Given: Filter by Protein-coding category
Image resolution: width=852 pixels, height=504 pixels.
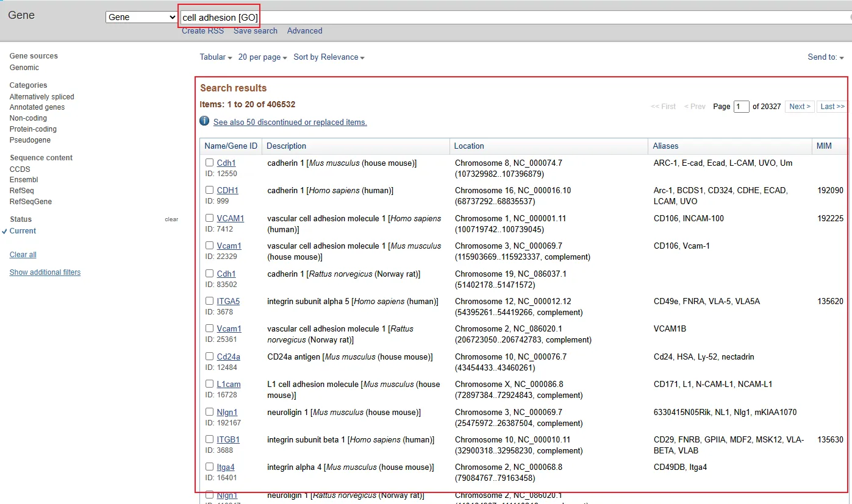Looking at the screenshot, I should pos(33,129).
